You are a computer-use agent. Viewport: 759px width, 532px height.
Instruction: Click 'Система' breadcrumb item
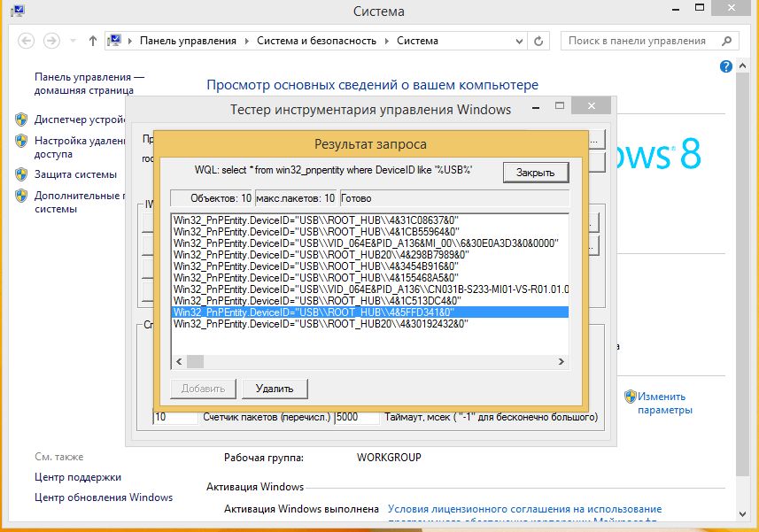click(417, 41)
